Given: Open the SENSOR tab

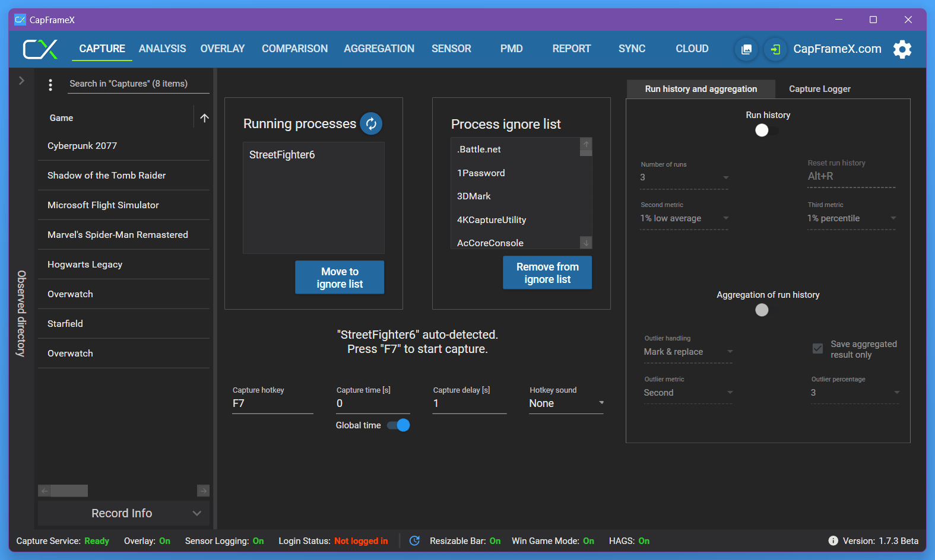Looking at the screenshot, I should 451,49.
